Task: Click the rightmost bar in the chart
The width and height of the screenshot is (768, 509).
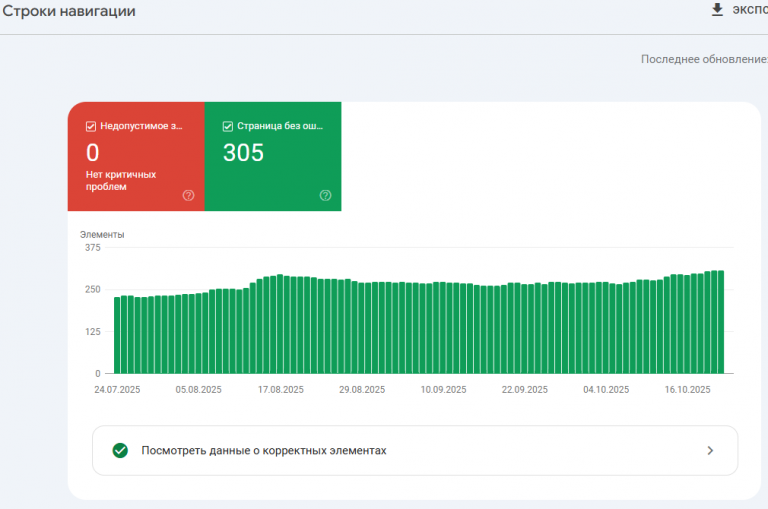Action: point(720,322)
